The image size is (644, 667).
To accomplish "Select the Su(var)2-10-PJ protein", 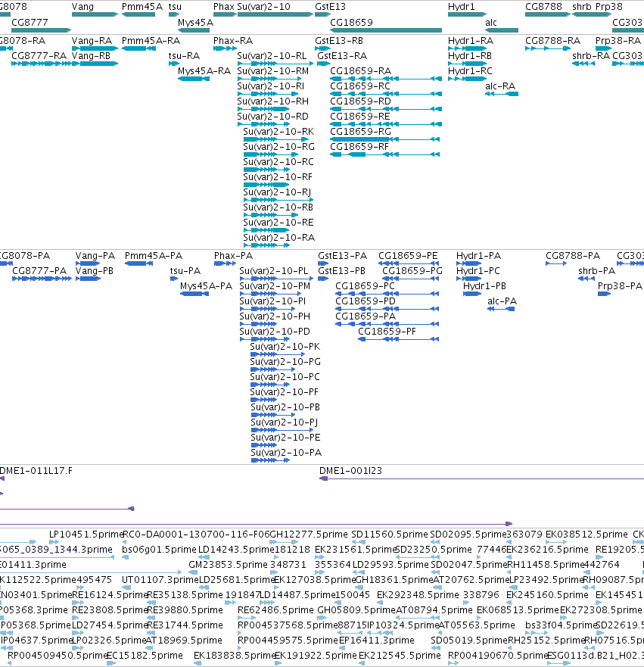I will pyautogui.click(x=282, y=430).
